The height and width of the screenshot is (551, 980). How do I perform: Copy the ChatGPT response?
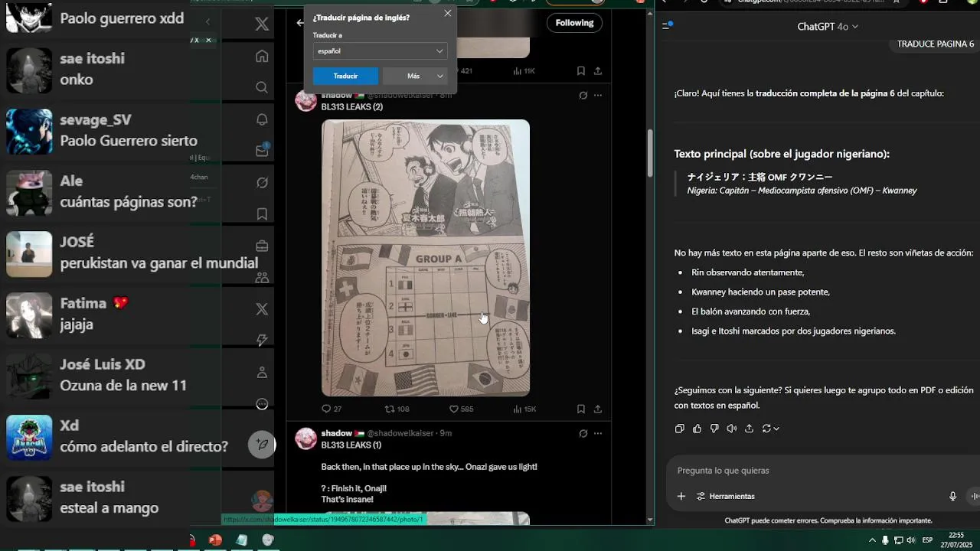(x=679, y=429)
